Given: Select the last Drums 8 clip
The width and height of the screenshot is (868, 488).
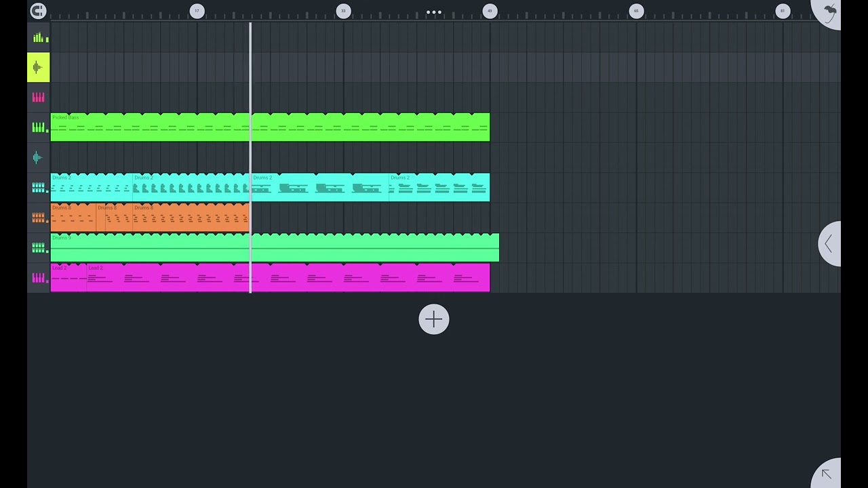Looking at the screenshot, I should point(191,218).
